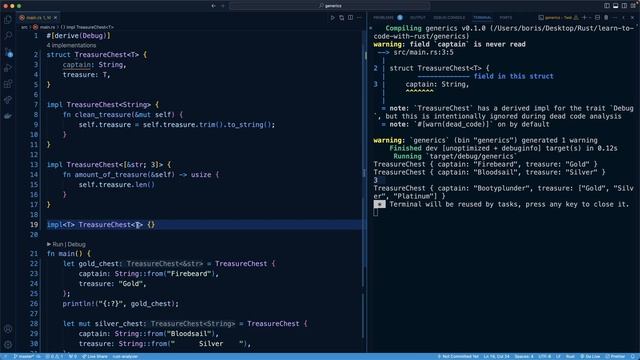
Task: Open the Live Share activity icon
Action: click(8, 100)
